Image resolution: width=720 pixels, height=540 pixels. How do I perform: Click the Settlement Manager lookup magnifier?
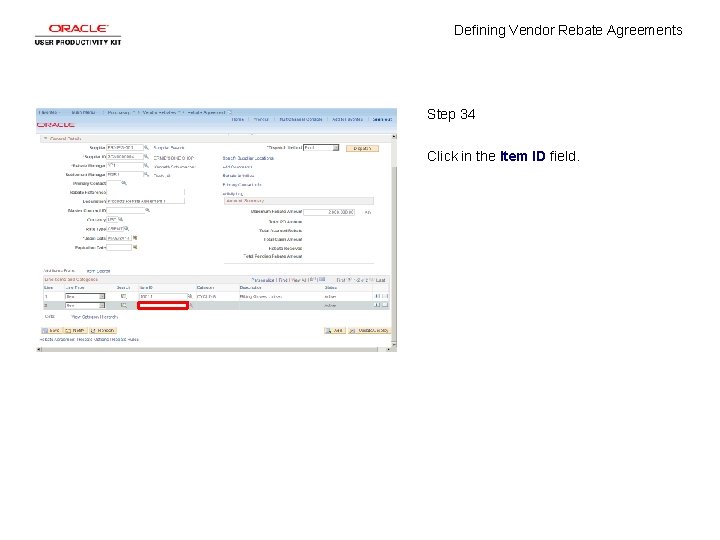[146, 174]
